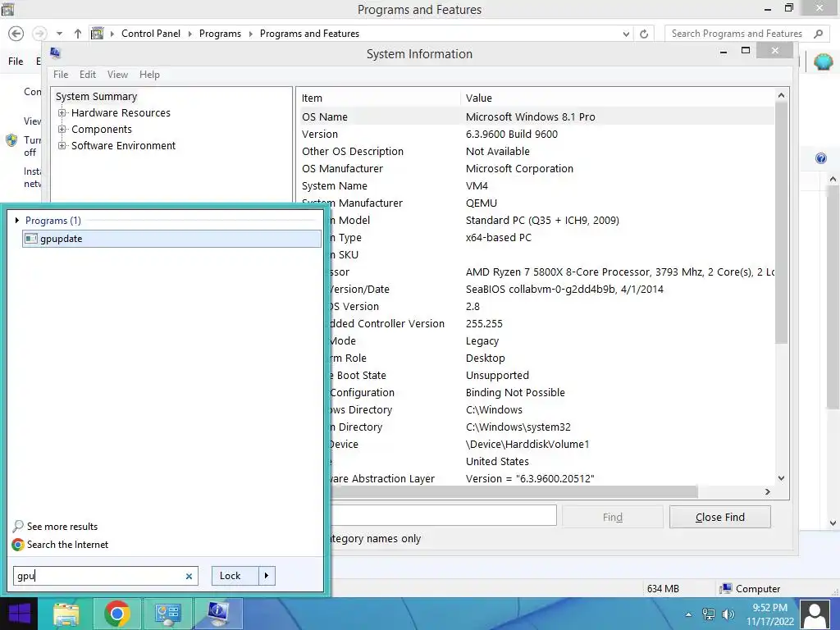Switch to System Information taskbar icon

tap(218, 614)
